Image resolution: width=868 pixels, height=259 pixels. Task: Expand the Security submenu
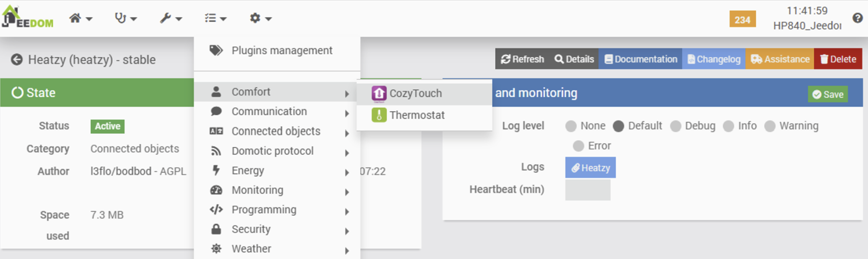click(251, 229)
